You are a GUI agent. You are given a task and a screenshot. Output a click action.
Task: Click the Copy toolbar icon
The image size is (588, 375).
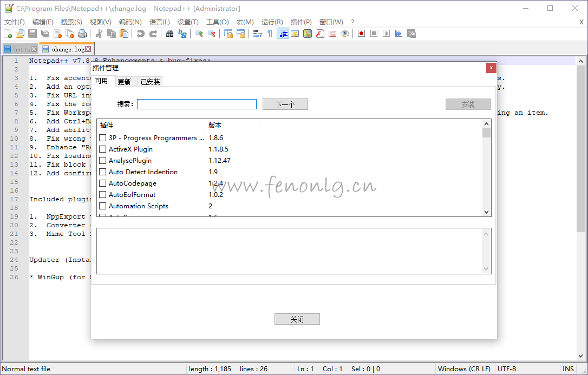112,34
